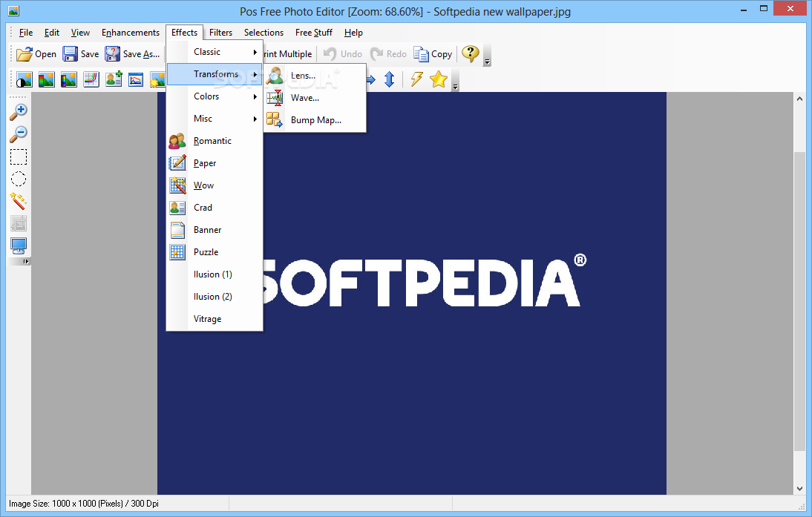Click the blue monitor screen icon
Image resolution: width=812 pixels, height=517 pixels.
coord(19,246)
